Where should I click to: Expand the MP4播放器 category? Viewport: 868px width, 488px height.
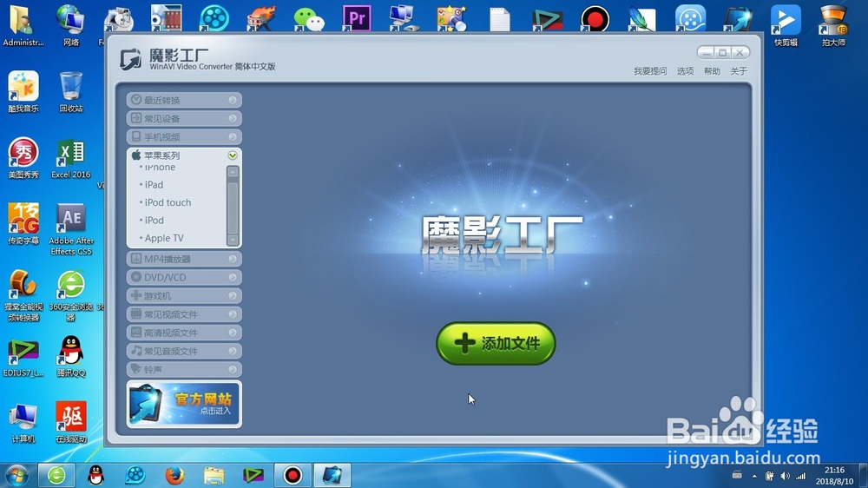click(x=184, y=259)
